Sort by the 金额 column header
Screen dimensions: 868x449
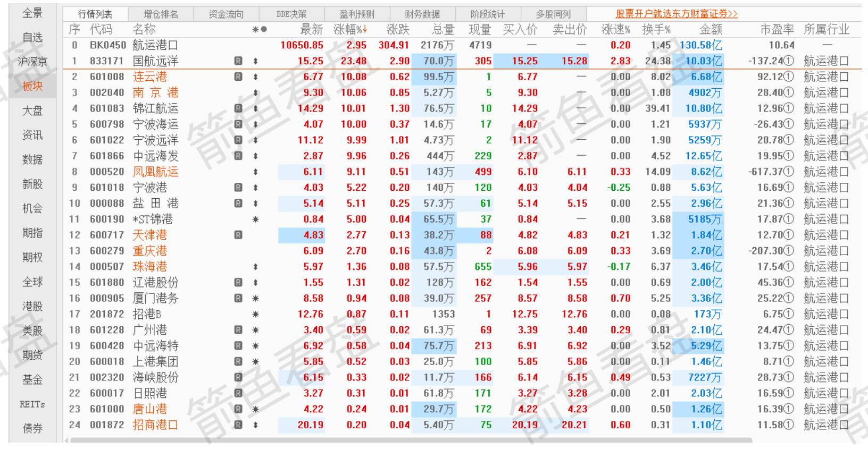pyautogui.click(x=711, y=30)
